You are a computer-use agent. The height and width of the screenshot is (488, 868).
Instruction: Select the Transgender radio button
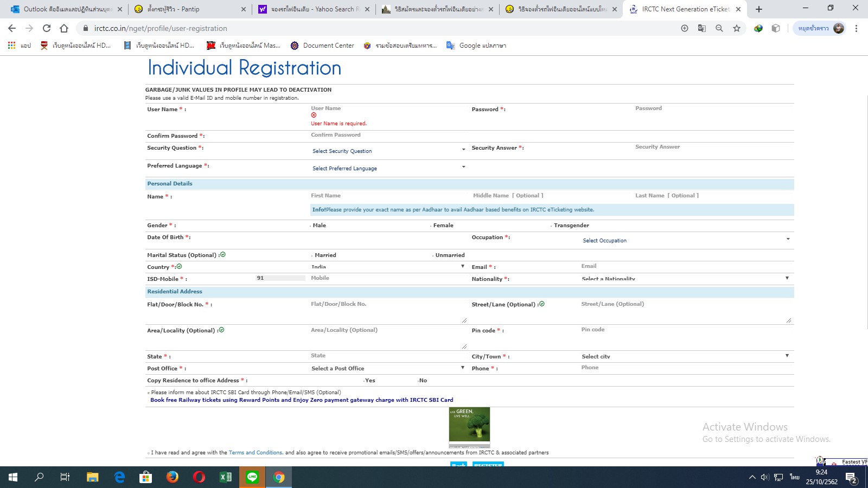552,226
